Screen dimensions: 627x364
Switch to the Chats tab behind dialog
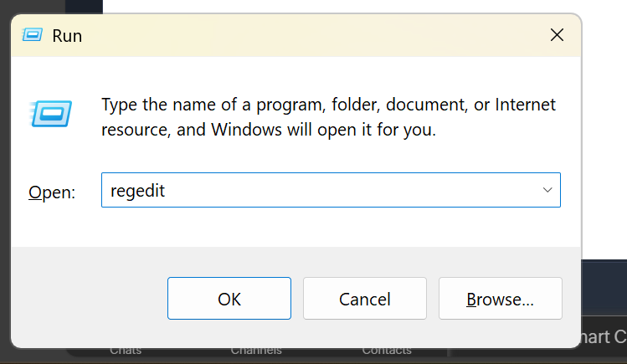click(x=125, y=351)
